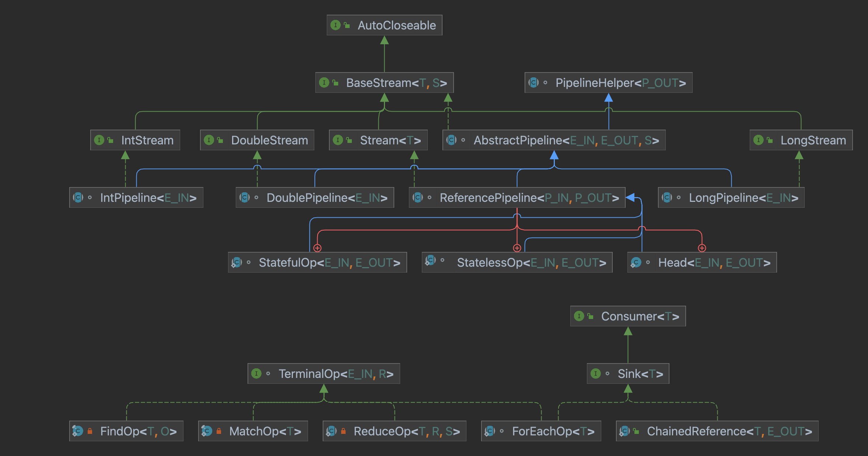
Task: Click the red inner-class marker above StatefulOp
Action: click(x=317, y=248)
